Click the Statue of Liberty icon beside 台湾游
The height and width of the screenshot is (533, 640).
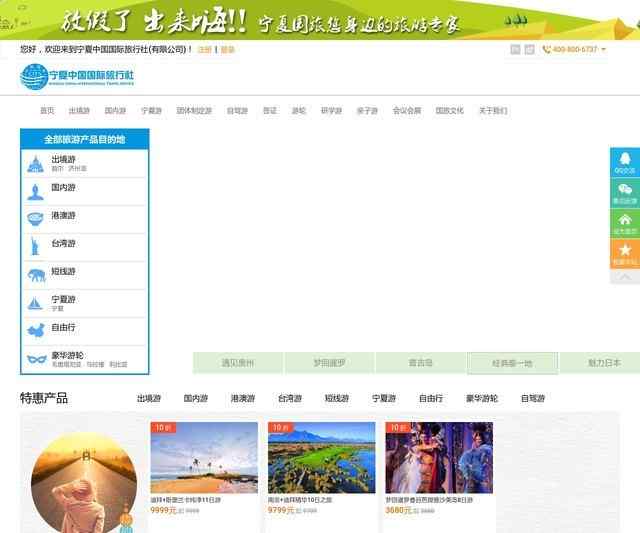35,246
